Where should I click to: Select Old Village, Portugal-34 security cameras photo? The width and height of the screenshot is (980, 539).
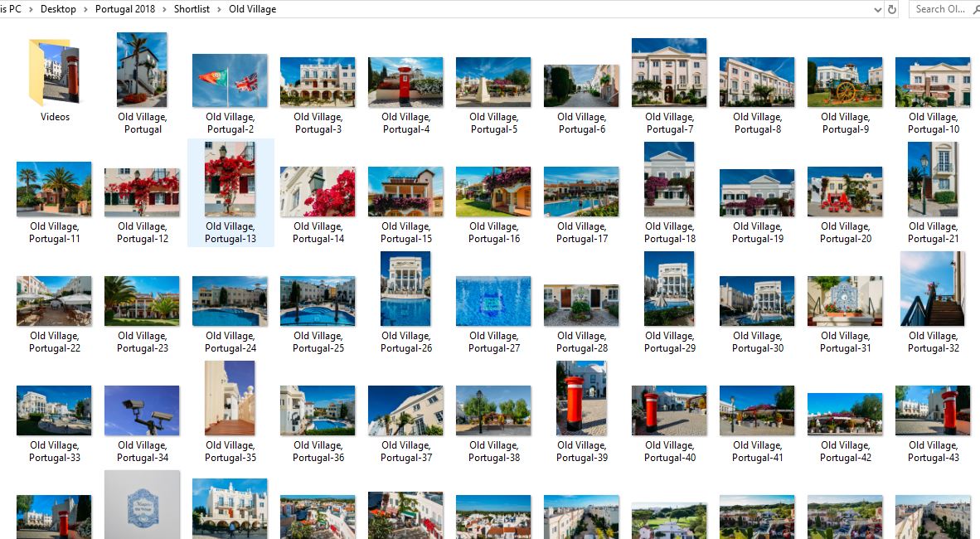(142, 410)
